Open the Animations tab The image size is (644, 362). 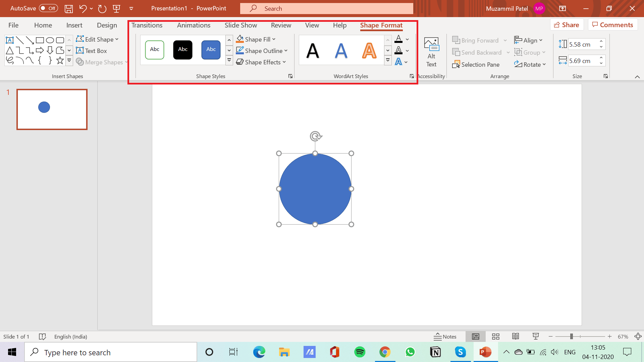194,25
